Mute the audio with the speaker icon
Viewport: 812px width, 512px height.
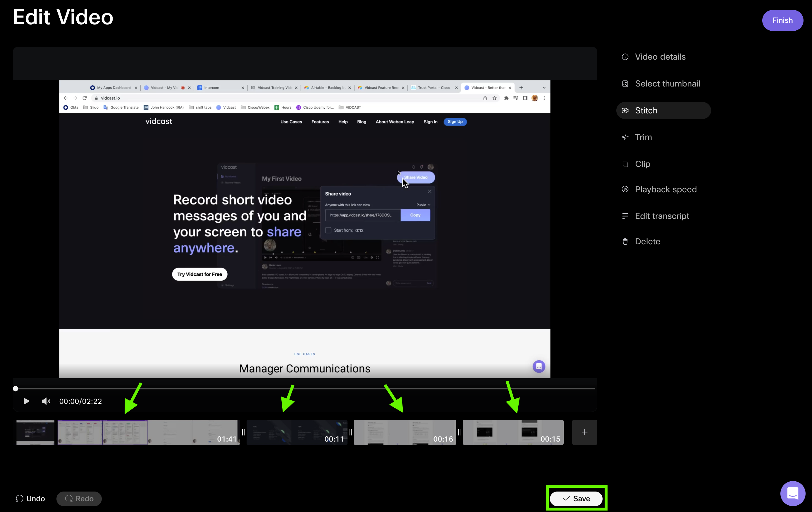[x=46, y=401]
